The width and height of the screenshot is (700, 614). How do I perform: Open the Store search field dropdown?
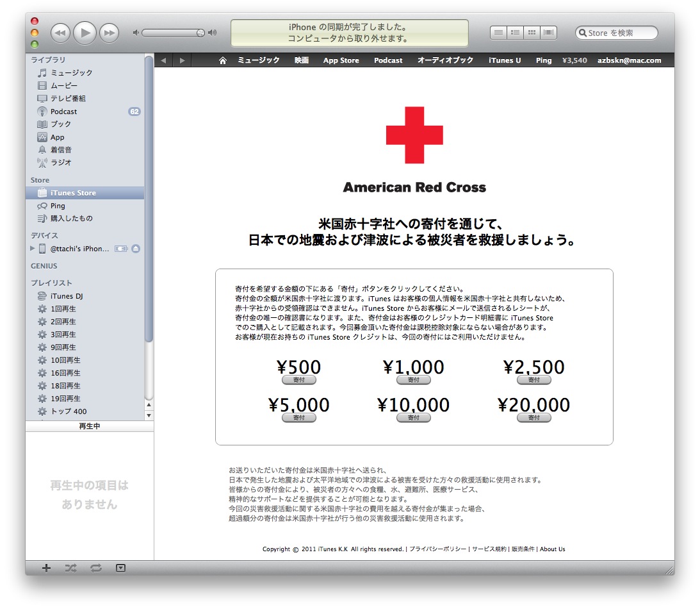(583, 33)
